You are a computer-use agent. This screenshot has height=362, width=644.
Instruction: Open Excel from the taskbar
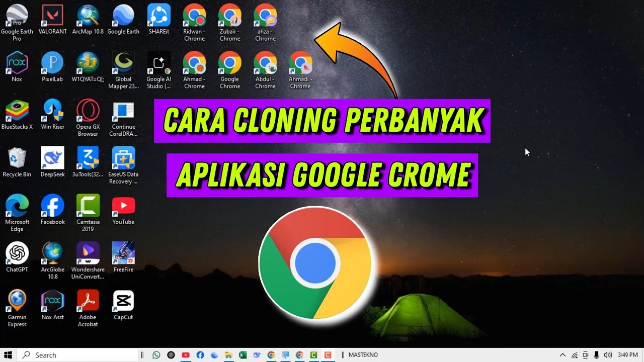[243, 355]
